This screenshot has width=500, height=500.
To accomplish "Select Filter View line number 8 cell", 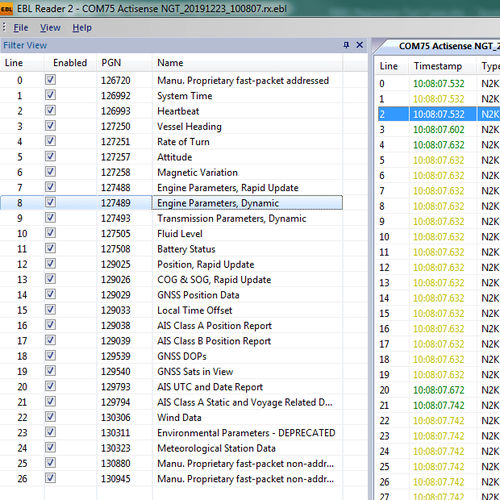I will pyautogui.click(x=20, y=203).
